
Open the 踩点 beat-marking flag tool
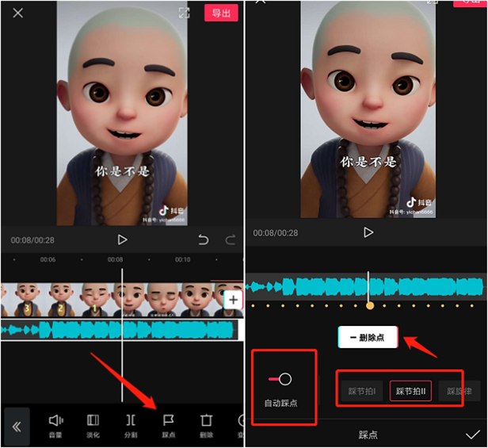tap(169, 426)
